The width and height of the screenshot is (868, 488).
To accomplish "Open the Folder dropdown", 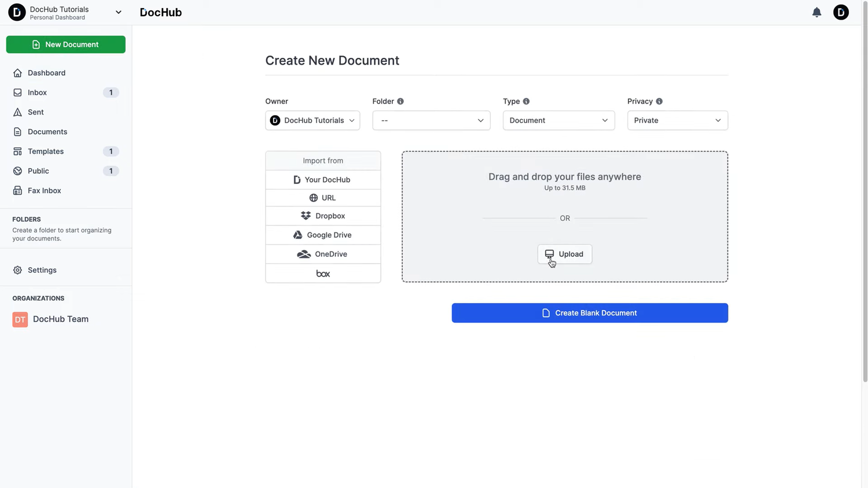I will pyautogui.click(x=431, y=120).
